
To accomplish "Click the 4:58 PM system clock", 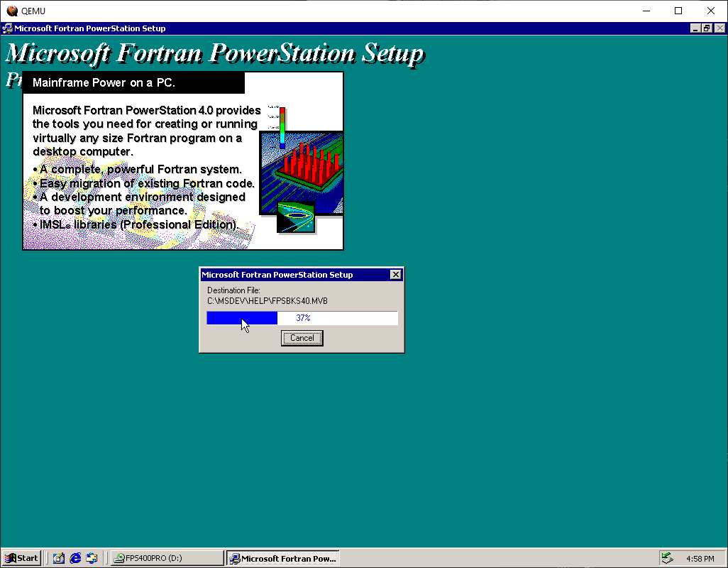I will tap(700, 558).
